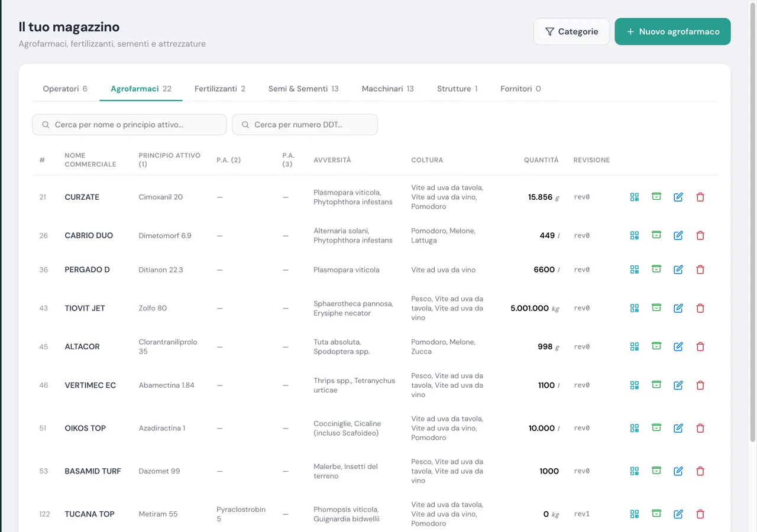
Task: Delete the PERGADO D row
Action: coord(700,270)
